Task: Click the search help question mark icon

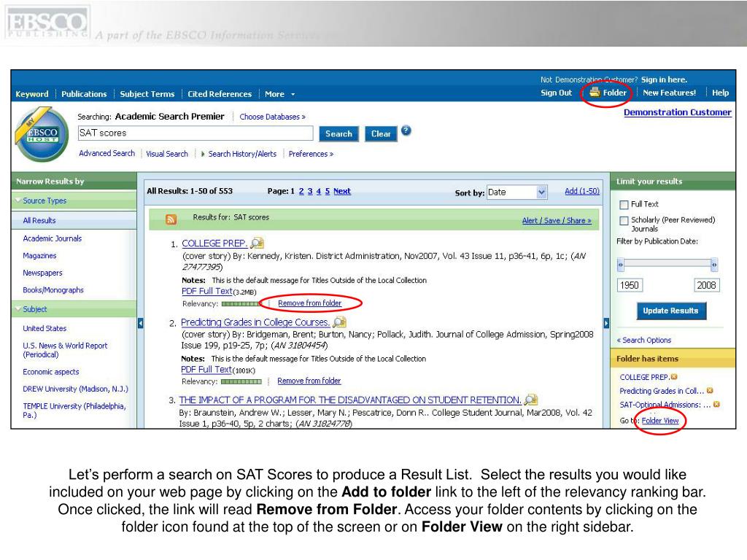Action: 406,130
